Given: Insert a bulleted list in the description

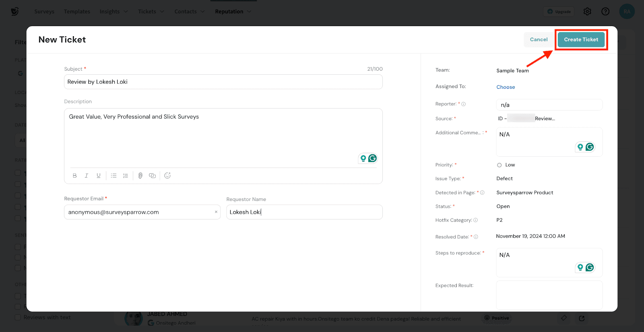Looking at the screenshot, I should tap(114, 176).
